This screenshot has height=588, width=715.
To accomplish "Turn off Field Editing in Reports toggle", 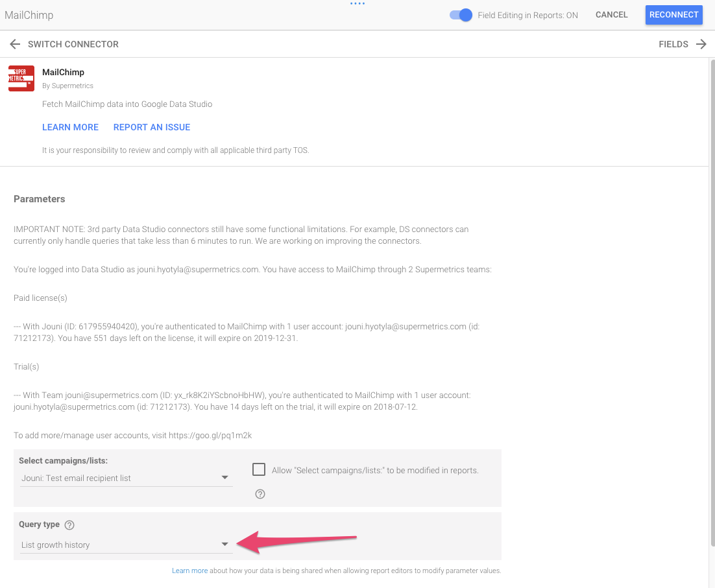I will [x=461, y=15].
